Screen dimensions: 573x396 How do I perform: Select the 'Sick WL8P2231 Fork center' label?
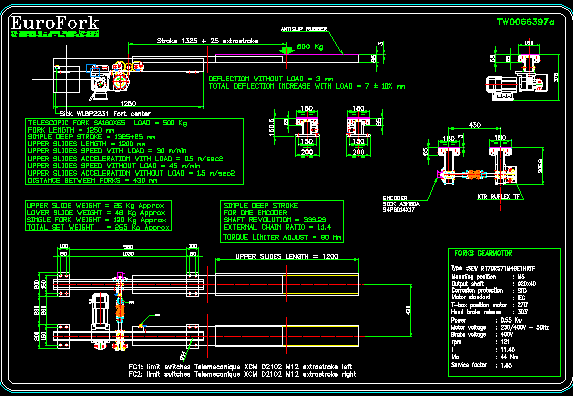click(105, 114)
